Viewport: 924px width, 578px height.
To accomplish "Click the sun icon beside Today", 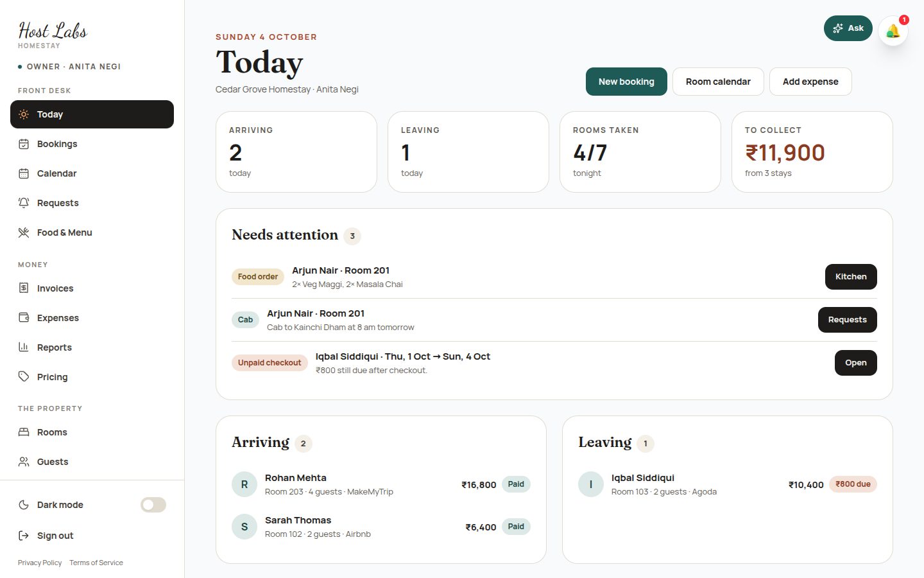I will (x=24, y=114).
